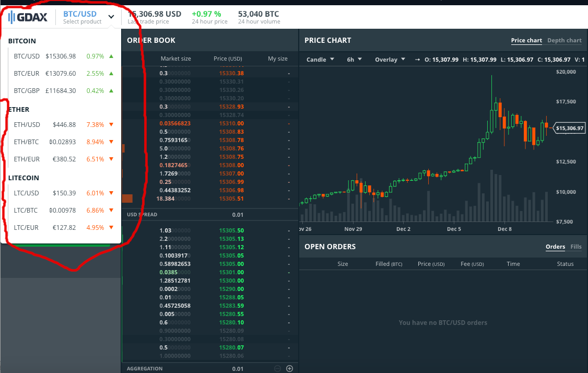Viewport: 588px width, 373px height.
Task: Click the aggregation increase plus icon
Action: [289, 368]
